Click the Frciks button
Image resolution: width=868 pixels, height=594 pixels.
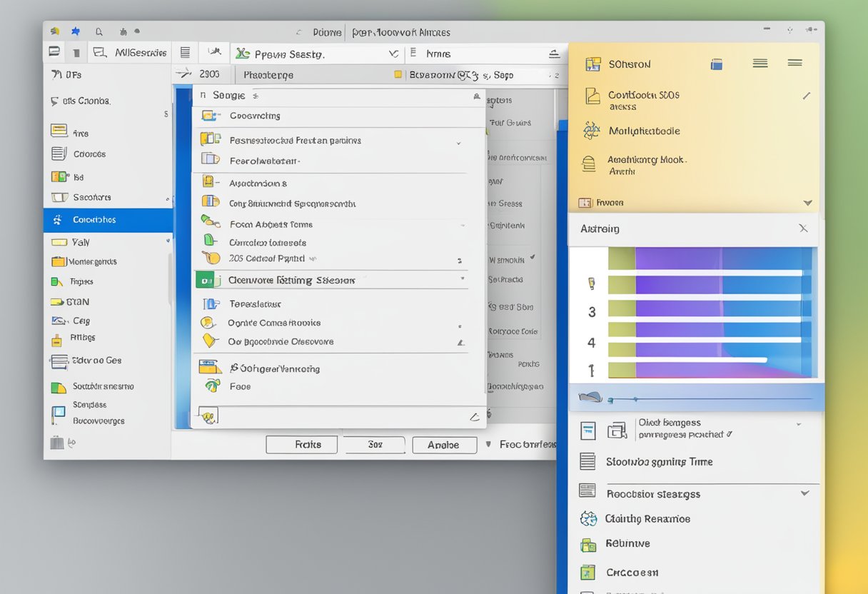[x=303, y=445]
